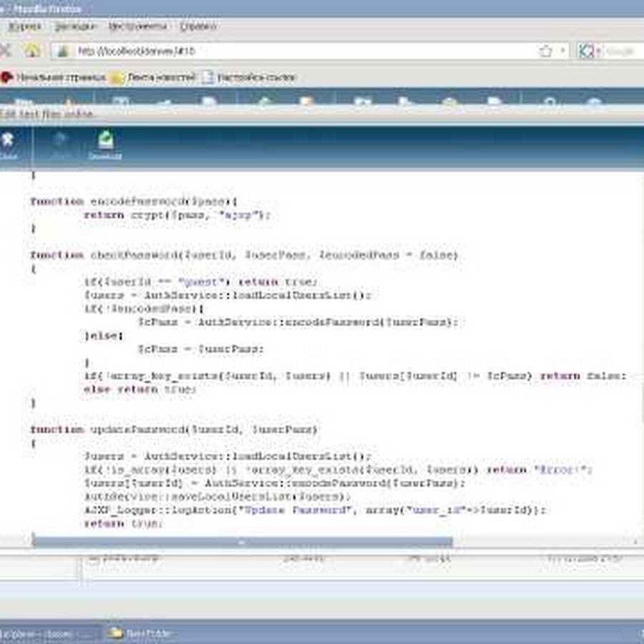Click the Google search input box

620,52
